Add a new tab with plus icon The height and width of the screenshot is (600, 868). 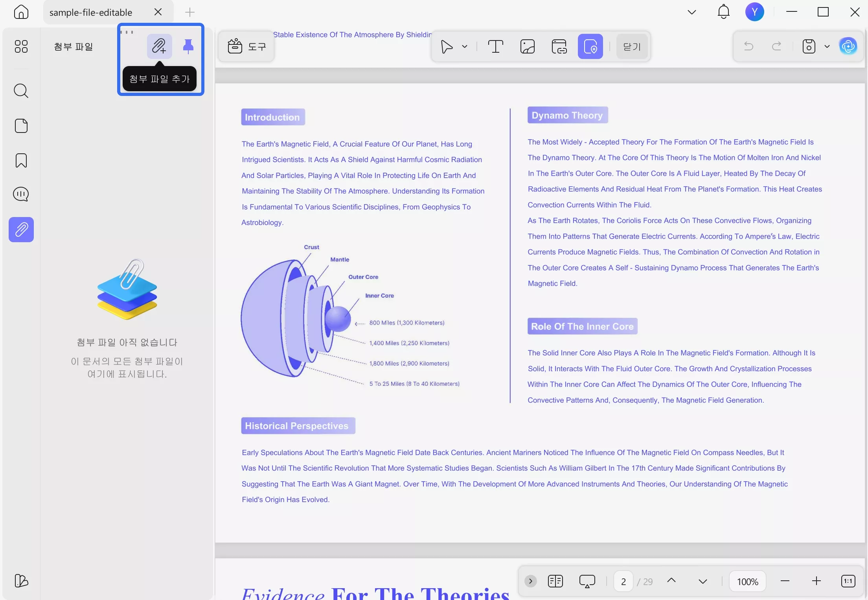[x=190, y=12]
